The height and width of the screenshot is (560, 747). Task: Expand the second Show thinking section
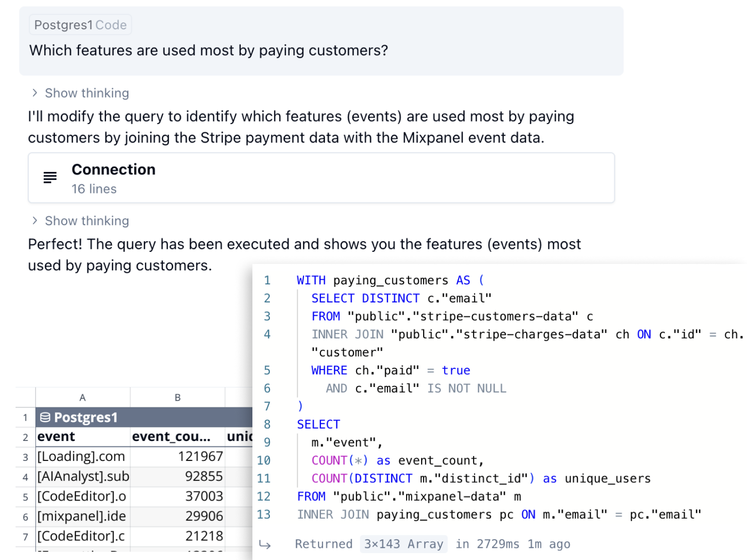tap(86, 221)
